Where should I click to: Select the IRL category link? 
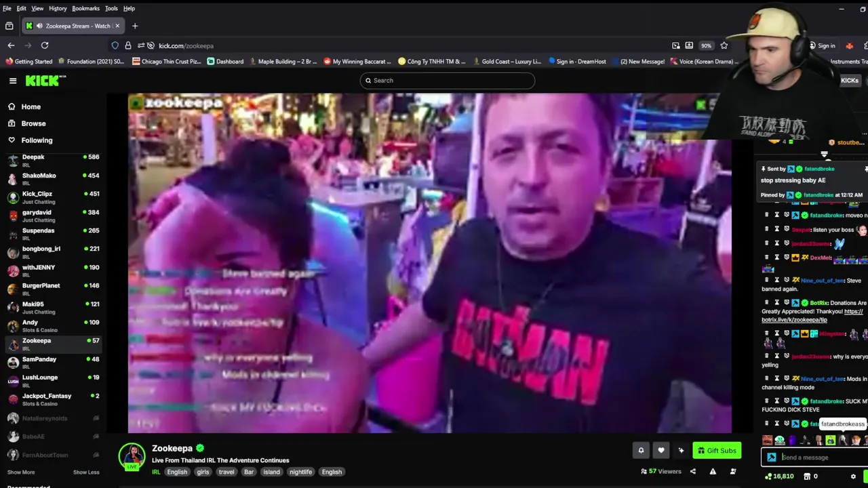point(156,472)
